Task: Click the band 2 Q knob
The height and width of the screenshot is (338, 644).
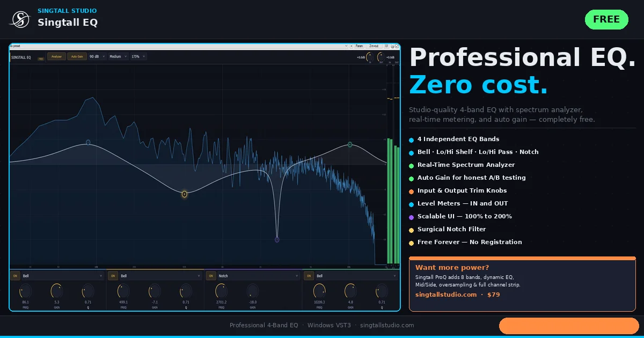Action: (x=186, y=291)
